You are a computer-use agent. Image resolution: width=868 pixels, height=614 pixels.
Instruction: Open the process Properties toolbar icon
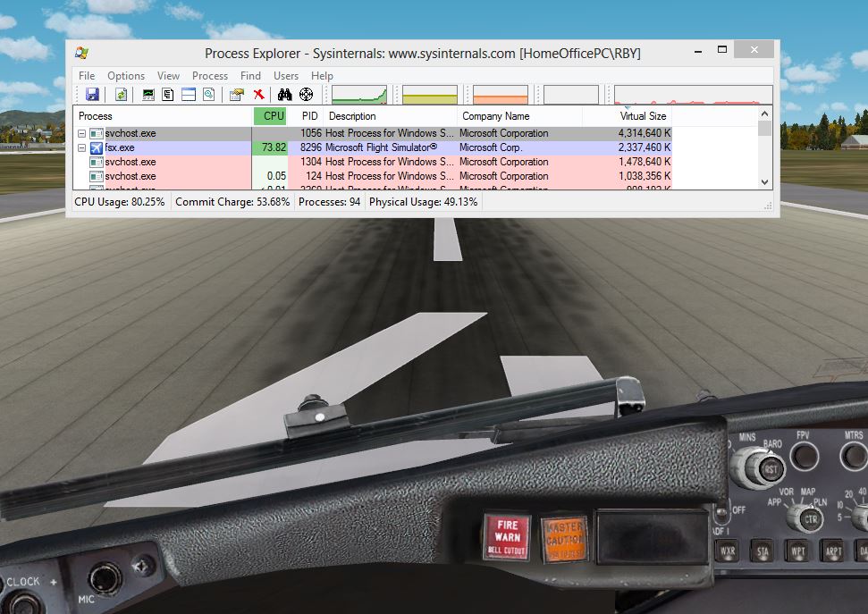coord(237,95)
